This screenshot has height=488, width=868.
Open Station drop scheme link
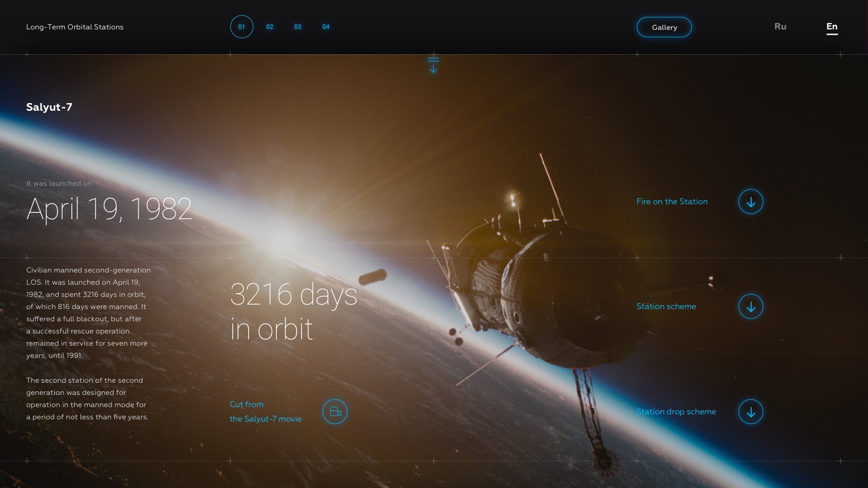click(x=676, y=412)
